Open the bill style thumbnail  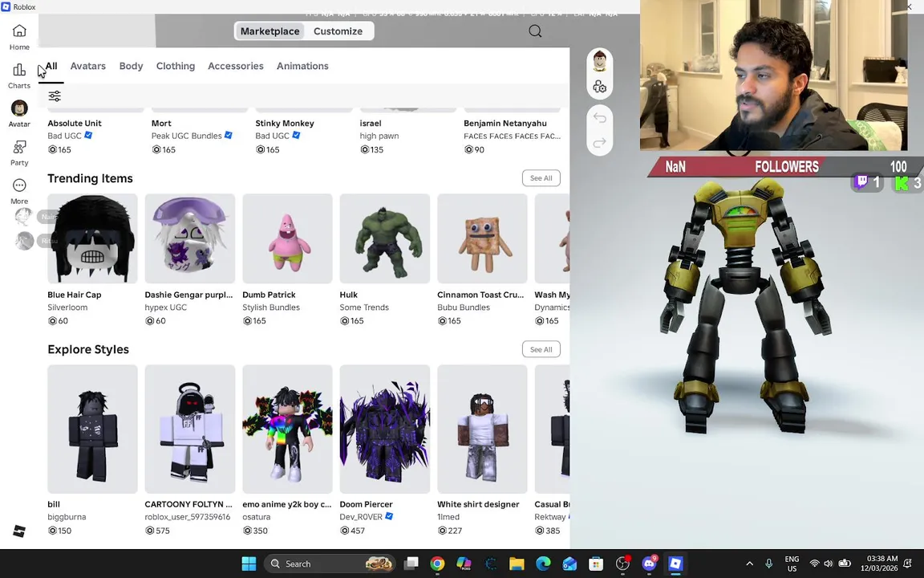pyautogui.click(x=92, y=429)
